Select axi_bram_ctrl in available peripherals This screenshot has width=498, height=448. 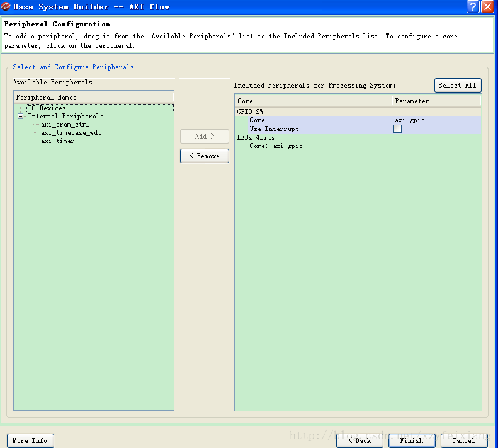click(65, 125)
